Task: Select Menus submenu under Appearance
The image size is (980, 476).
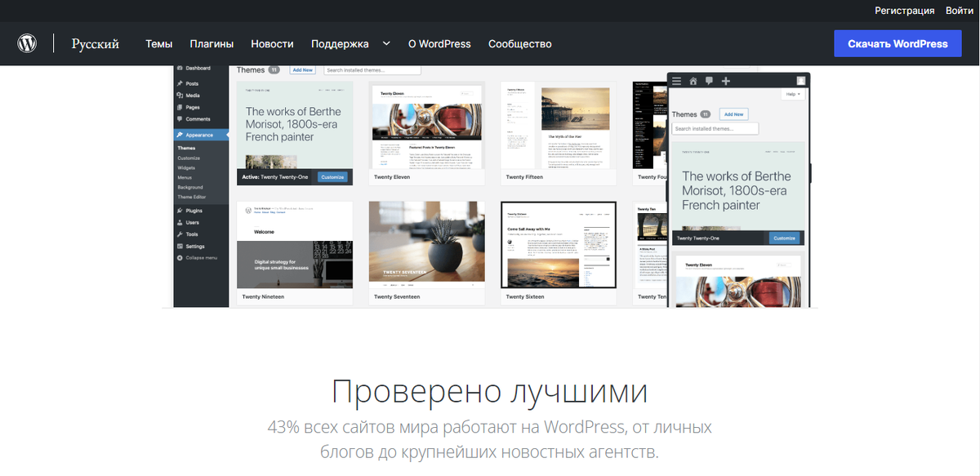Action: [185, 177]
